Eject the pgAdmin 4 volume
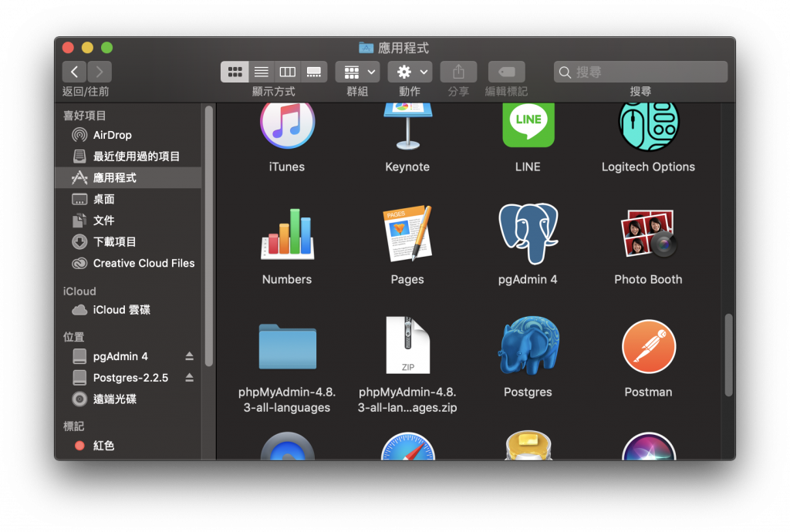Image resolution: width=790 pixels, height=532 pixels. [190, 356]
